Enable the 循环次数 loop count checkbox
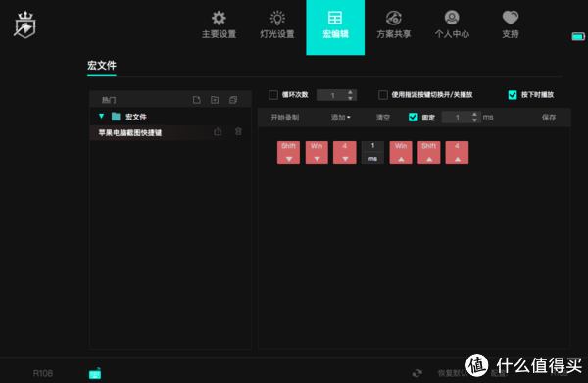Image resolution: width=588 pixels, height=383 pixels. tap(273, 95)
